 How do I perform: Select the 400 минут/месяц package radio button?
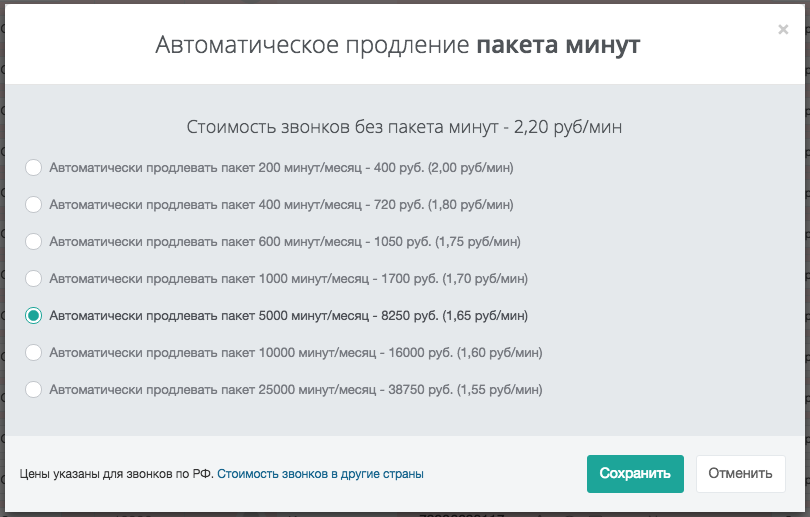pyautogui.click(x=34, y=205)
